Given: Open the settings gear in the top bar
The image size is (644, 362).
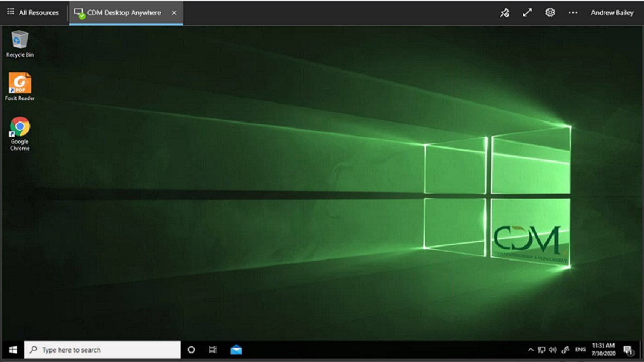Looking at the screenshot, I should pos(550,13).
